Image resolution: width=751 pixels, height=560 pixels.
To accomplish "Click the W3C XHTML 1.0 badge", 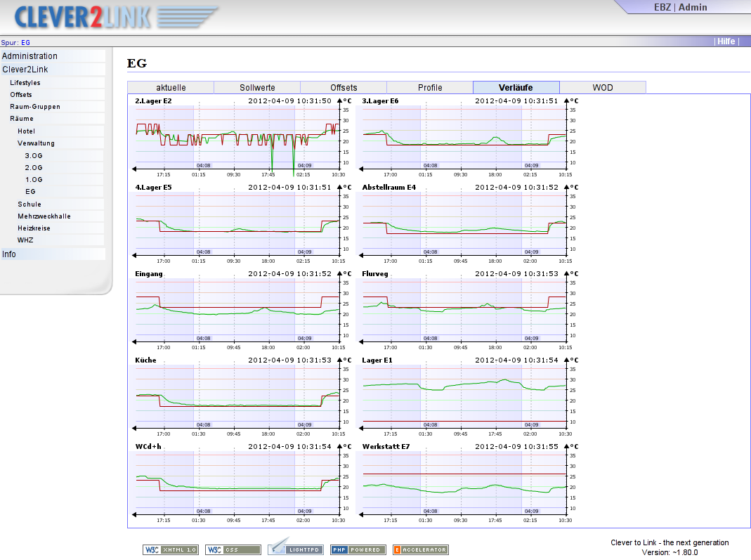I will 171,549.
